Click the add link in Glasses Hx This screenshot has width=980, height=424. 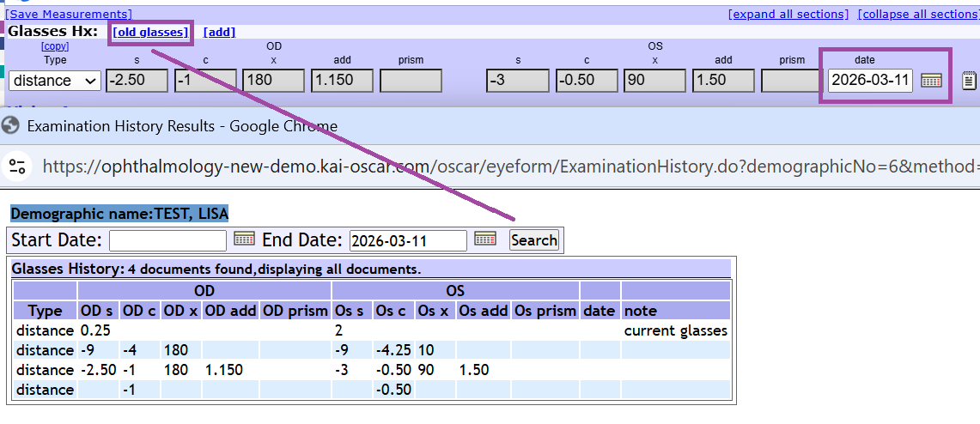click(x=219, y=33)
